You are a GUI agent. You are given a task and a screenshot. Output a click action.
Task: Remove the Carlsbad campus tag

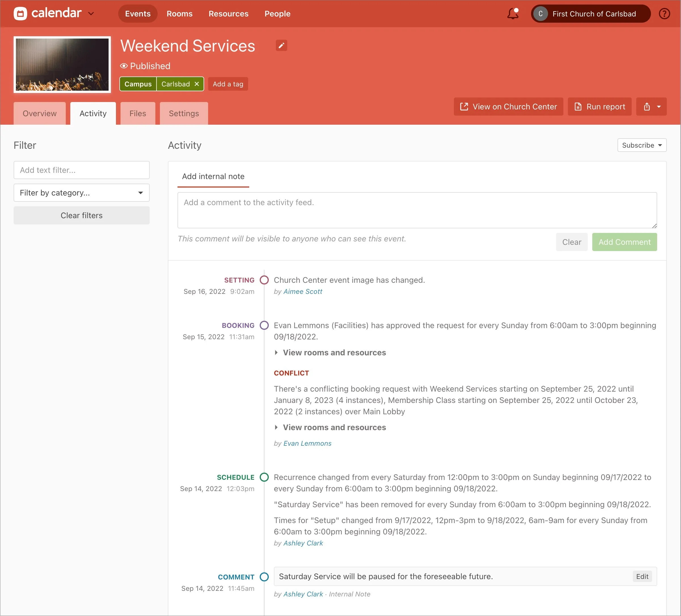pos(197,84)
